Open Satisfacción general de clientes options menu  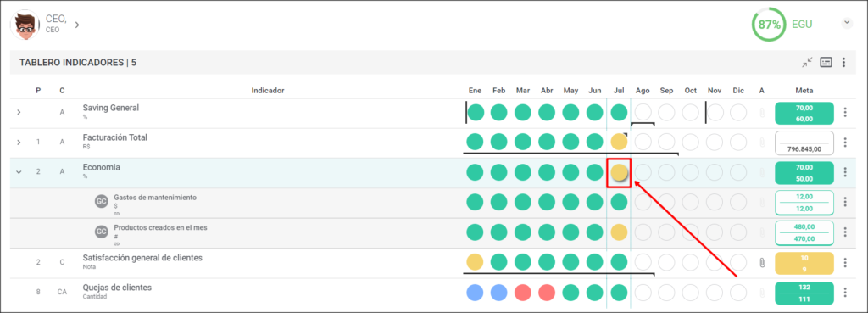tap(845, 263)
